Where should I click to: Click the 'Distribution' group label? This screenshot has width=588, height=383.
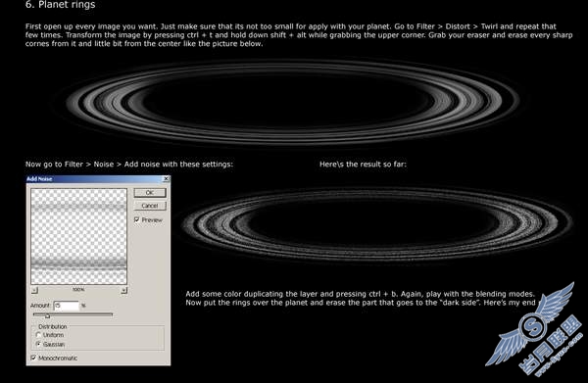[53, 327]
